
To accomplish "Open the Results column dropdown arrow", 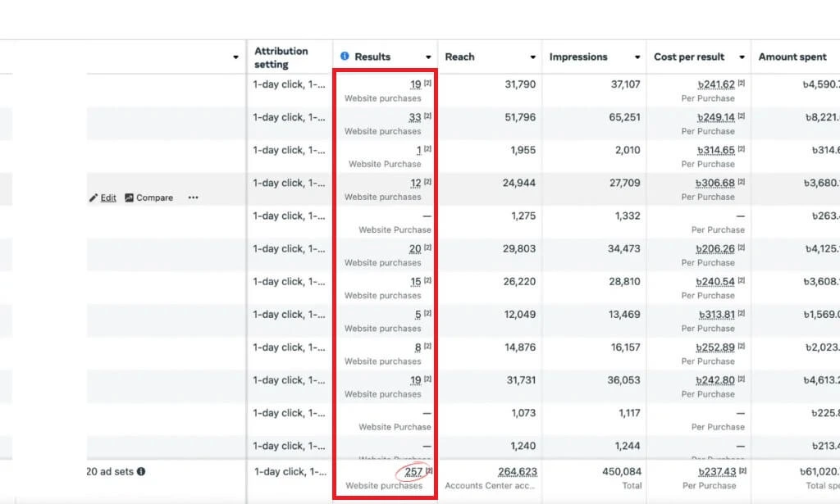I will pyautogui.click(x=428, y=57).
